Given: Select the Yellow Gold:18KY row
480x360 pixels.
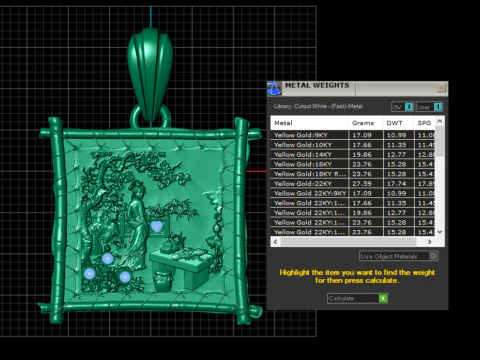Looking at the screenshot, I should (x=353, y=164).
